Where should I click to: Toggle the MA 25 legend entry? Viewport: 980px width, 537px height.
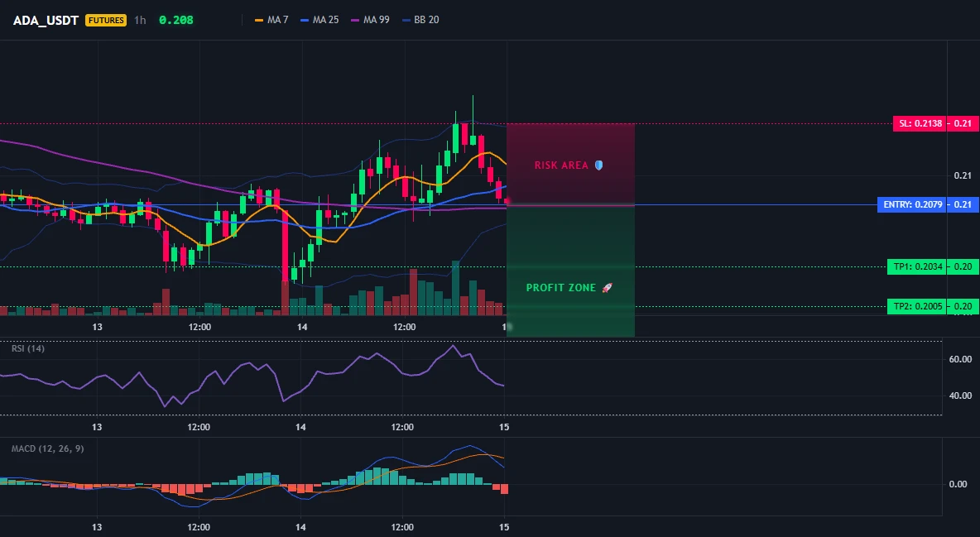pyautogui.click(x=320, y=20)
